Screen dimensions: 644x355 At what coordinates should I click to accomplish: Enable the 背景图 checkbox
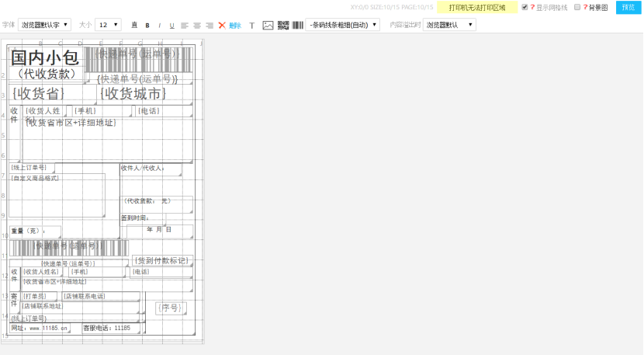click(x=576, y=7)
